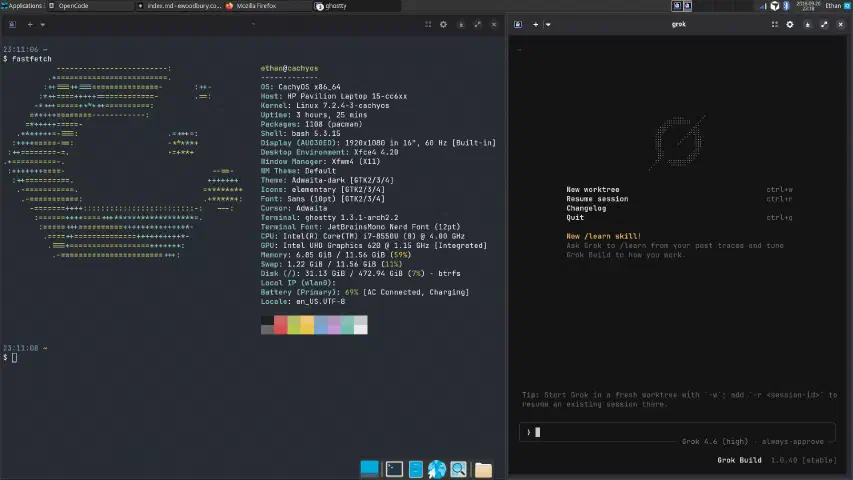Open the Applications menu in the panel
853x480 pixels.
click(22, 5)
